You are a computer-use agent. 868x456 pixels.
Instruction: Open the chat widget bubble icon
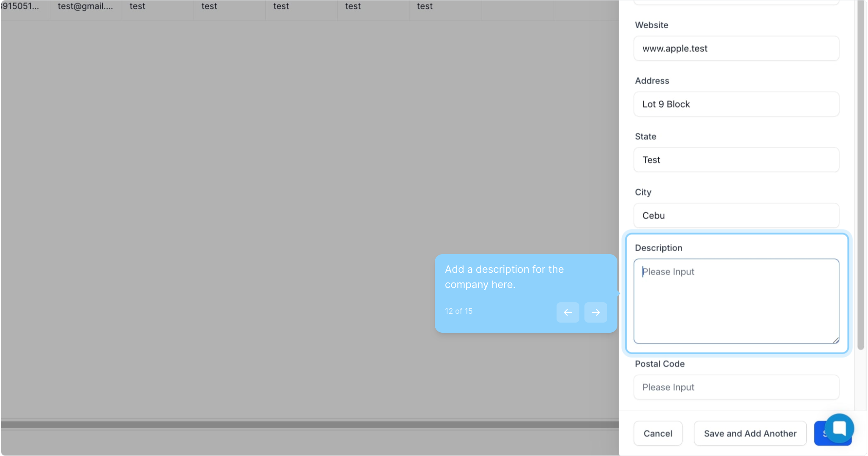click(839, 428)
